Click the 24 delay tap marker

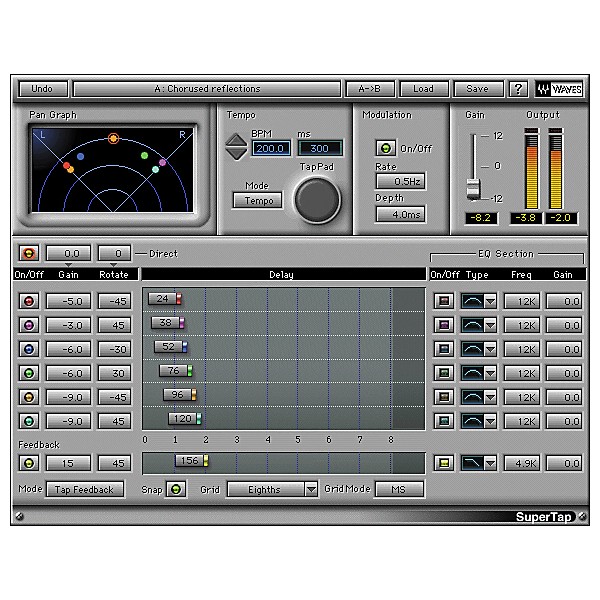(x=165, y=299)
